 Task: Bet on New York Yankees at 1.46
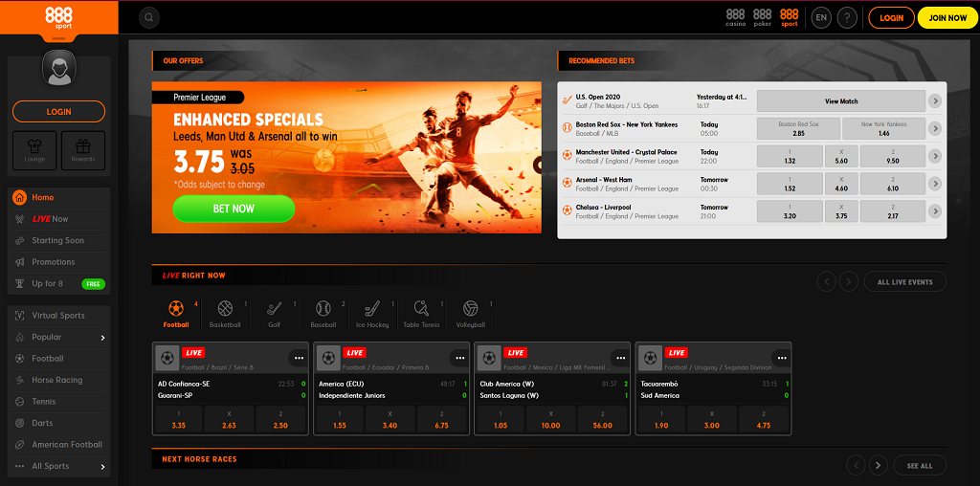[x=883, y=129]
